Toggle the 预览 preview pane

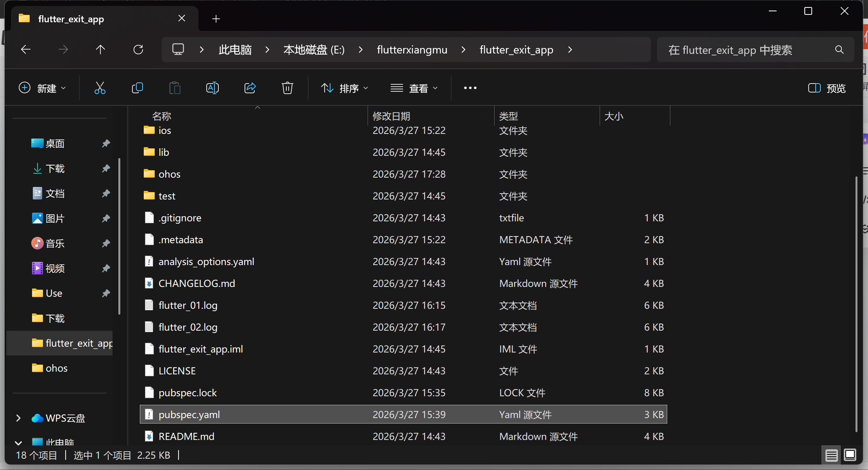tap(827, 88)
